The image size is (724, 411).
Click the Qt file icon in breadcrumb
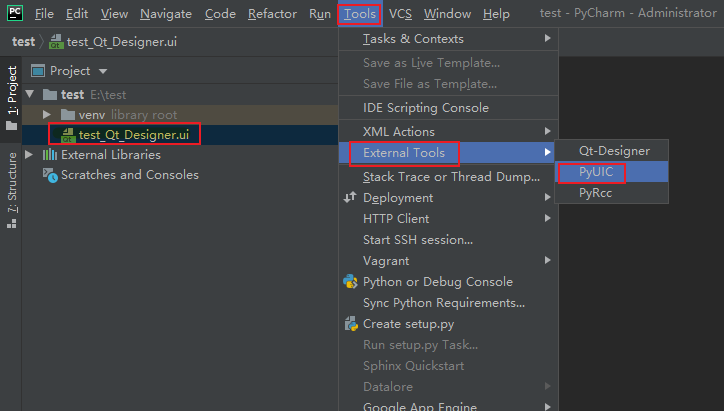click(56, 42)
